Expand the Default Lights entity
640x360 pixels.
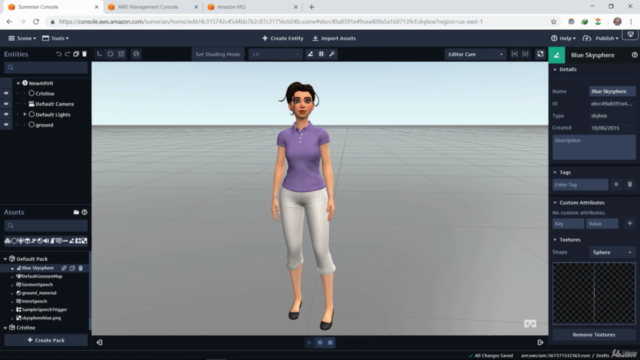[x=25, y=114]
